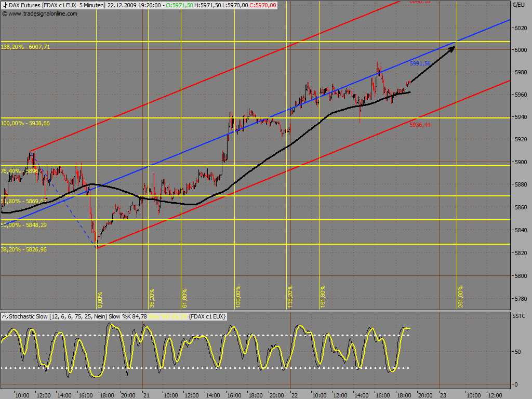Click the 5940 price axis value
The image size is (532, 399).
click(x=521, y=117)
